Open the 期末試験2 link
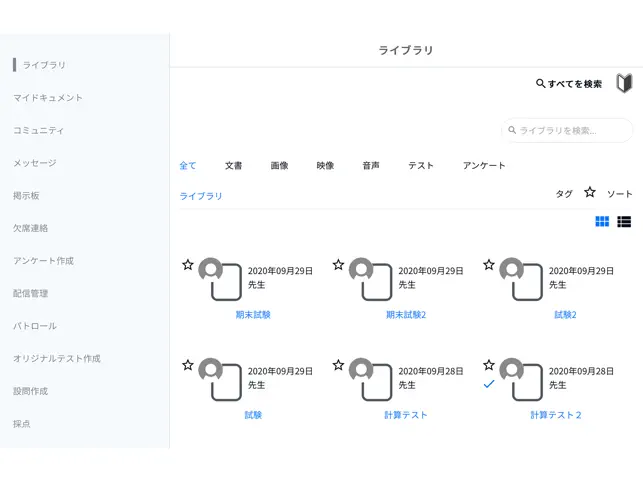This screenshot has height=482, width=643. [x=406, y=315]
